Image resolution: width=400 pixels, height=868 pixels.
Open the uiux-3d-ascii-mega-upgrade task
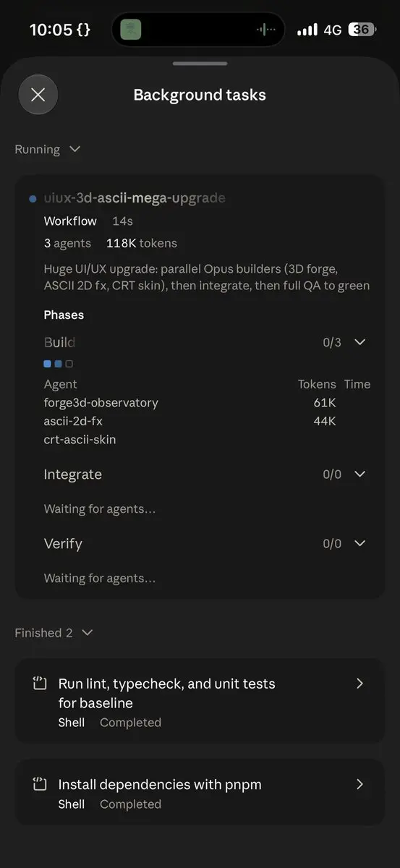click(x=135, y=198)
